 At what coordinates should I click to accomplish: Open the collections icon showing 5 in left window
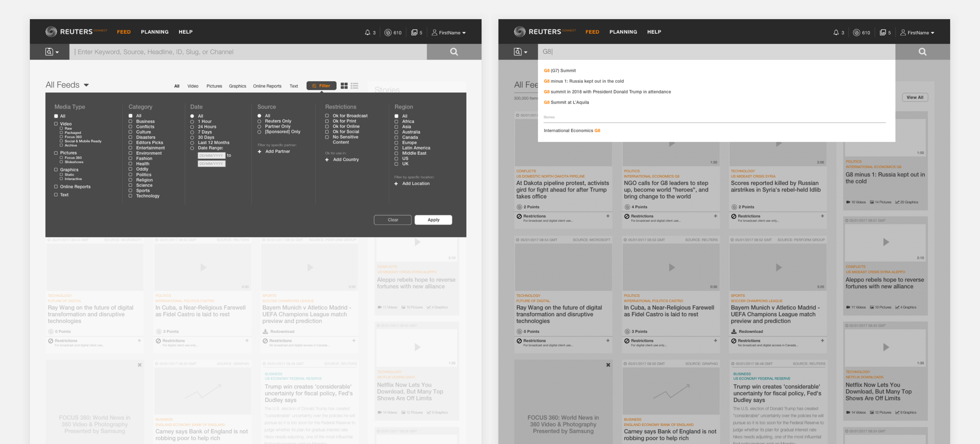click(x=414, y=33)
